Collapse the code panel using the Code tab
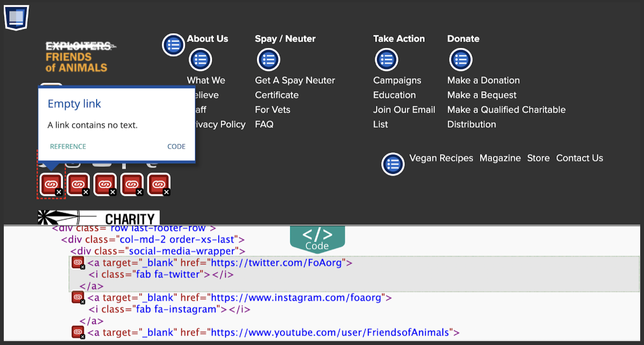Image resolution: width=644 pixels, height=345 pixels. click(317, 238)
